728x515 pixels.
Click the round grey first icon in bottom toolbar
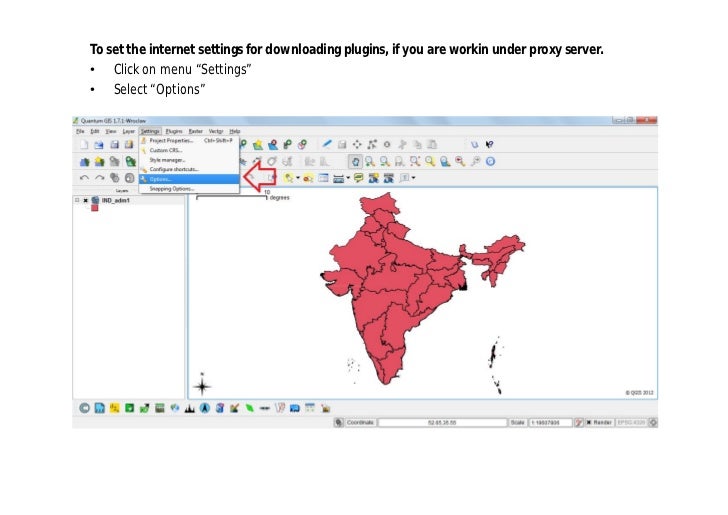tap(84, 408)
